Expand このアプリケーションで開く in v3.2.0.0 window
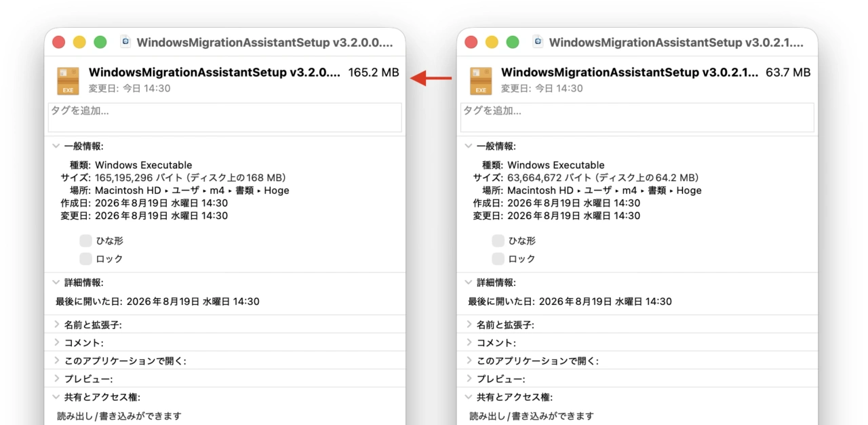Viewport: 868px width, 425px height. pos(56,361)
